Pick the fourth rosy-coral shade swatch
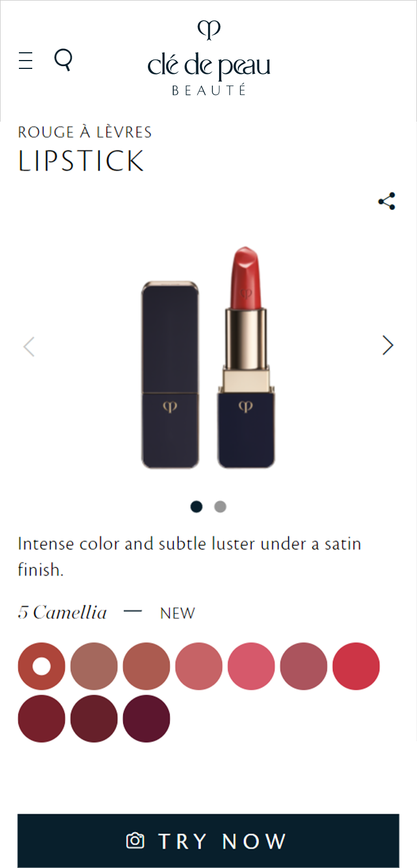 [199, 666]
